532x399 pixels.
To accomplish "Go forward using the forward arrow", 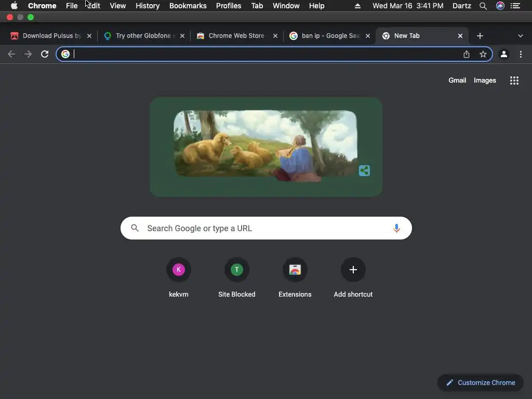I will click(28, 54).
